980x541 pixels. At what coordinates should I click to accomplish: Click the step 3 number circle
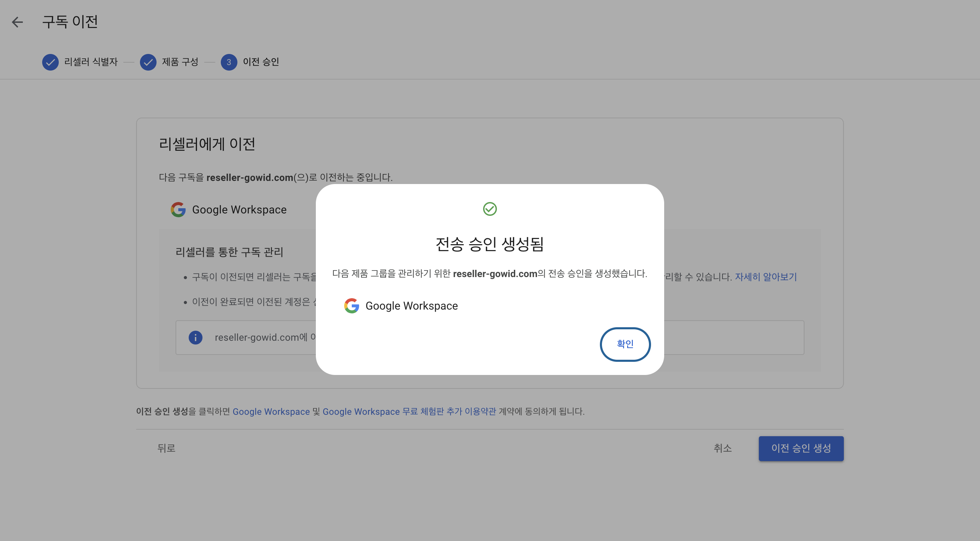[229, 62]
